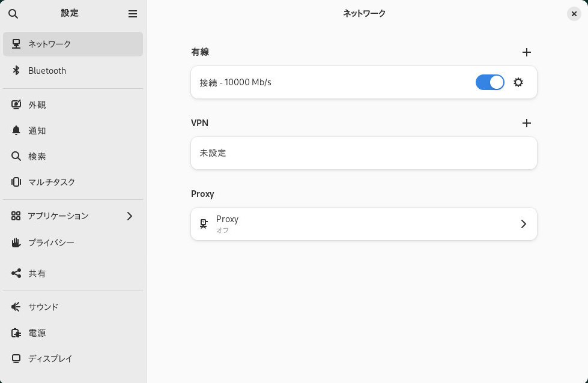Viewport: 588px width, 383px height.
Task: Open the Proxy settings row chevron
Action: [x=523, y=224]
